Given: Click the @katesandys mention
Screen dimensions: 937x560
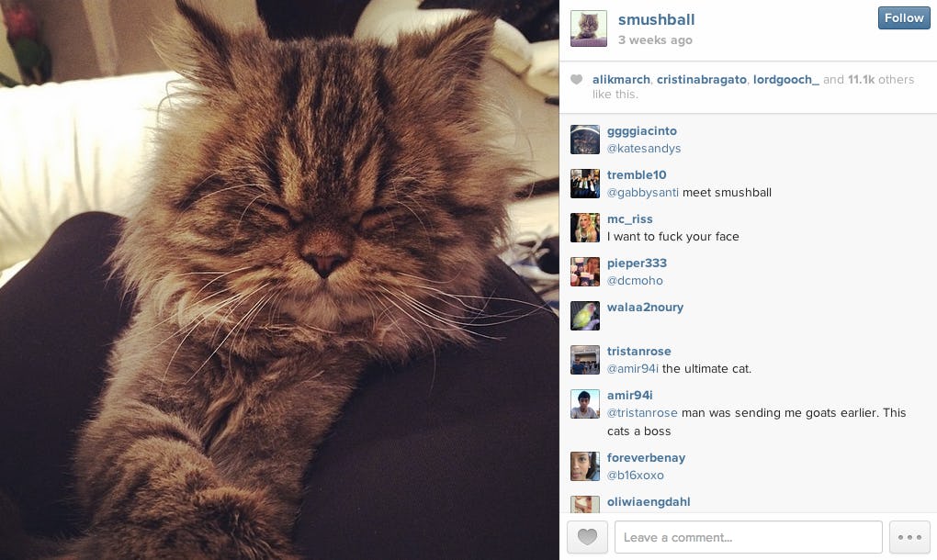Looking at the screenshot, I should coord(644,149).
